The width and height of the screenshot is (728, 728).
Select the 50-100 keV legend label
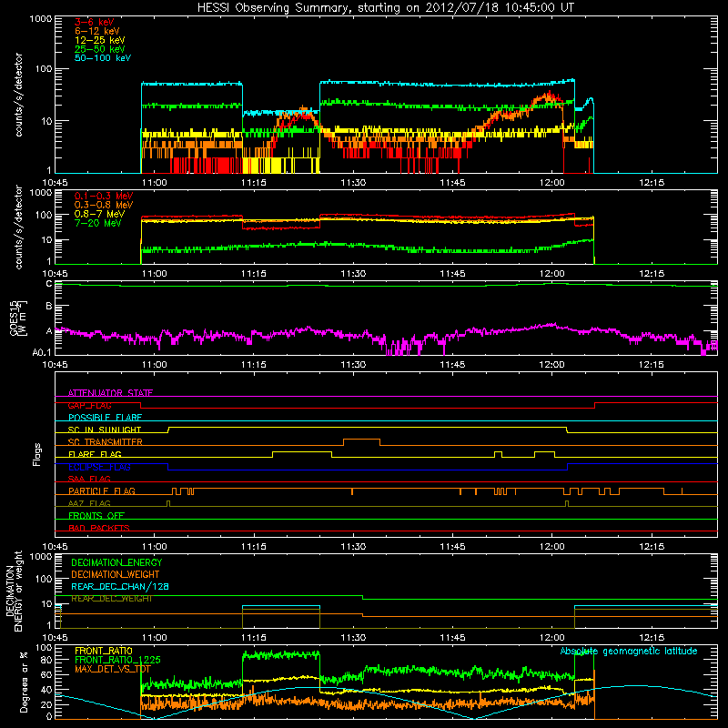point(103,58)
